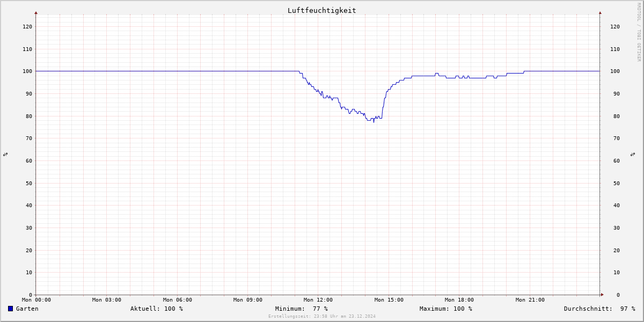Click the blue Garten legend color box

10,309
